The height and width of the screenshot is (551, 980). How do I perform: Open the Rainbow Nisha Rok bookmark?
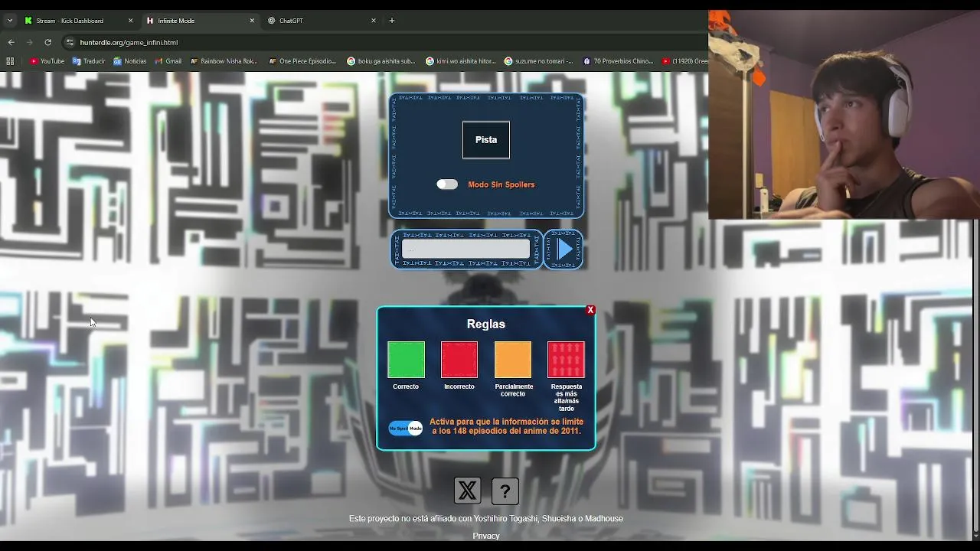pyautogui.click(x=224, y=61)
